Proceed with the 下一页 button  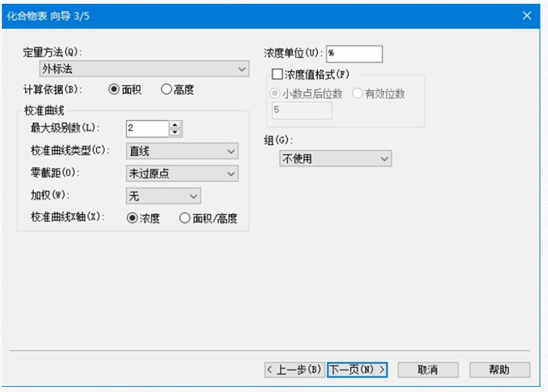(358, 370)
